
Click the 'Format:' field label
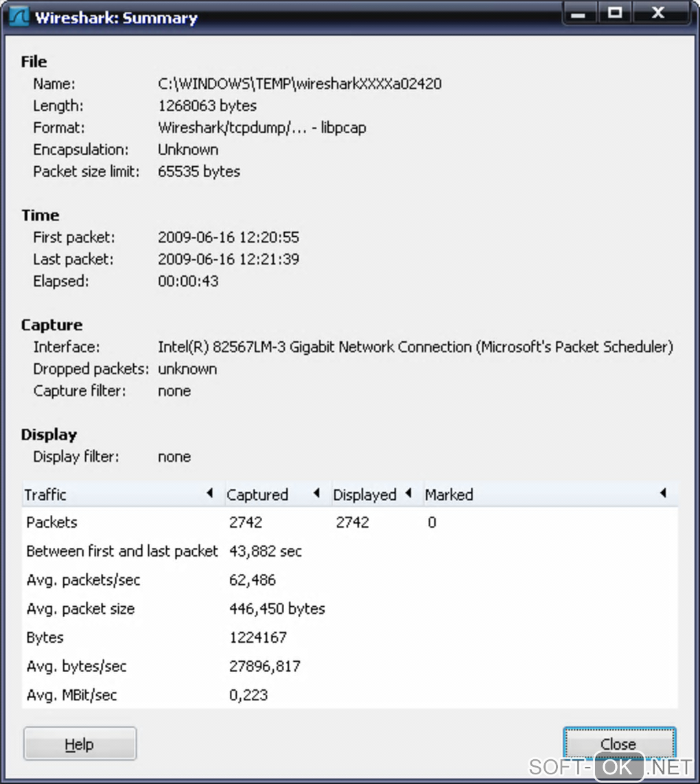point(59,128)
